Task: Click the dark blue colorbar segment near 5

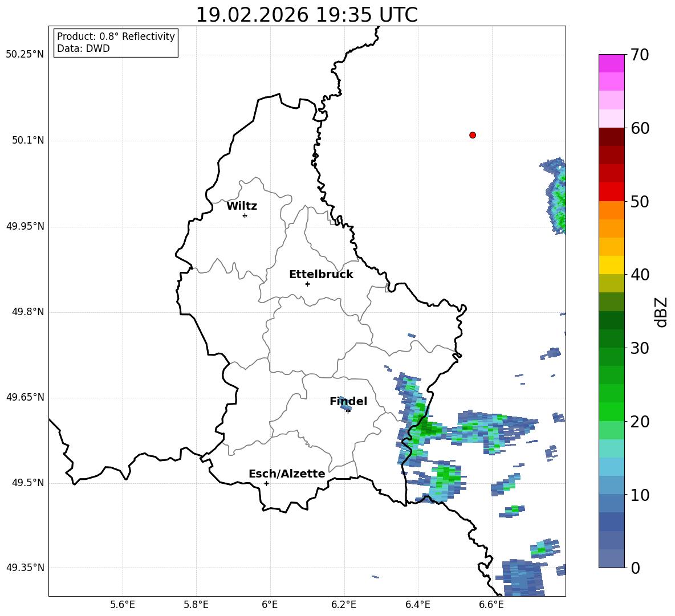Action: pos(612,522)
